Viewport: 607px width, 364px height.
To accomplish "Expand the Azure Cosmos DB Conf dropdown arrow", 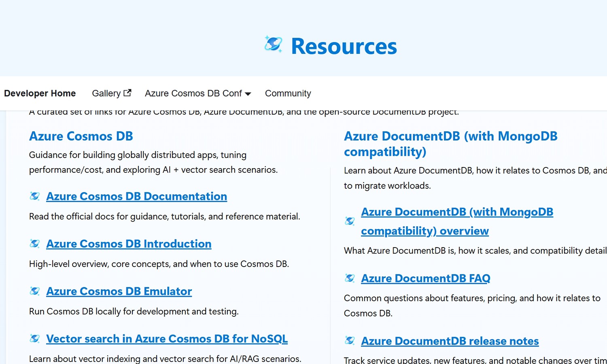I will (248, 94).
